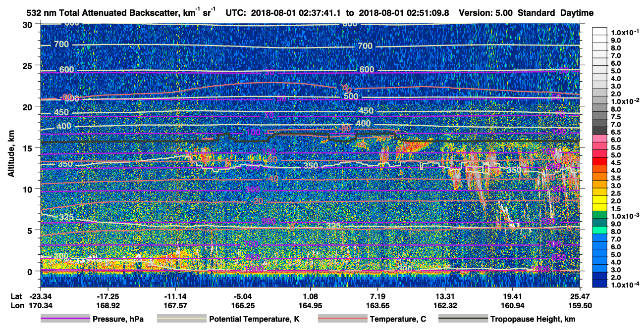Click the magenta '100' pressure contour label

[253, 133]
